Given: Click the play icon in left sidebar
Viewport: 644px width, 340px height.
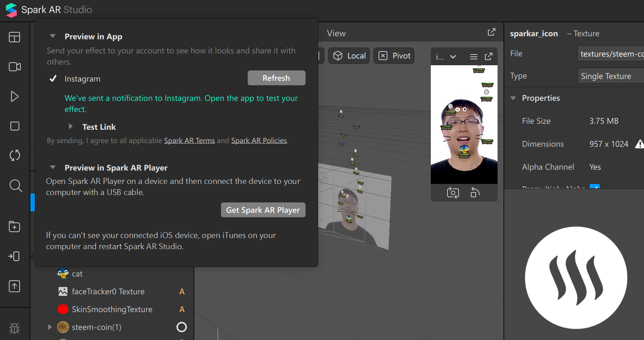Looking at the screenshot, I should tap(14, 96).
